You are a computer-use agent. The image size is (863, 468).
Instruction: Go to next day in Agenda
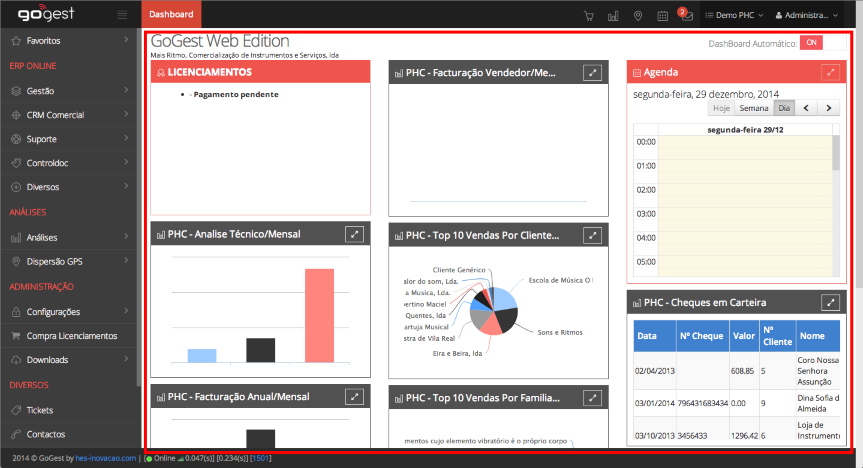click(828, 108)
